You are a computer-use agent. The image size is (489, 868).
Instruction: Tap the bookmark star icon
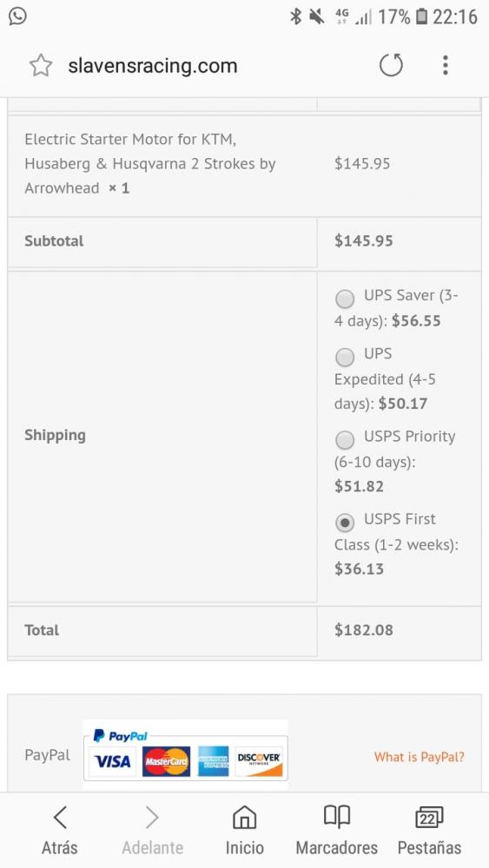41,66
